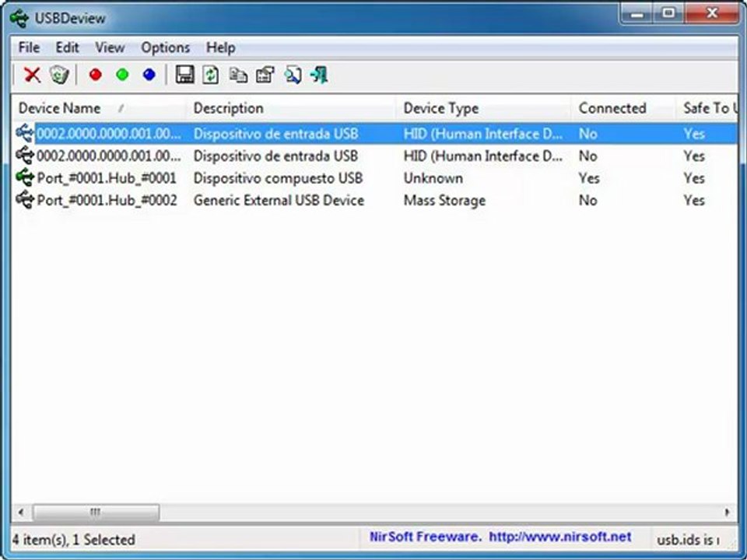Viewport: 747px width, 560px height.
Task: Click the red X uninstall device icon
Action: coord(33,75)
